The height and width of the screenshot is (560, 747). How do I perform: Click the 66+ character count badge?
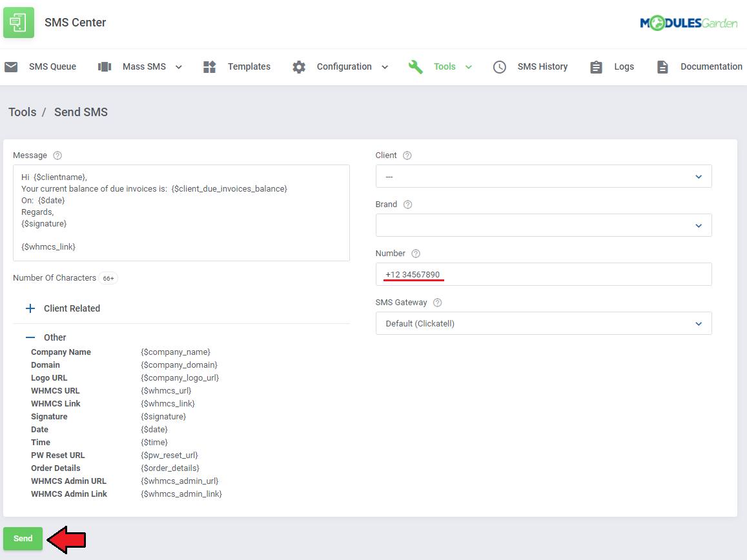pos(108,278)
